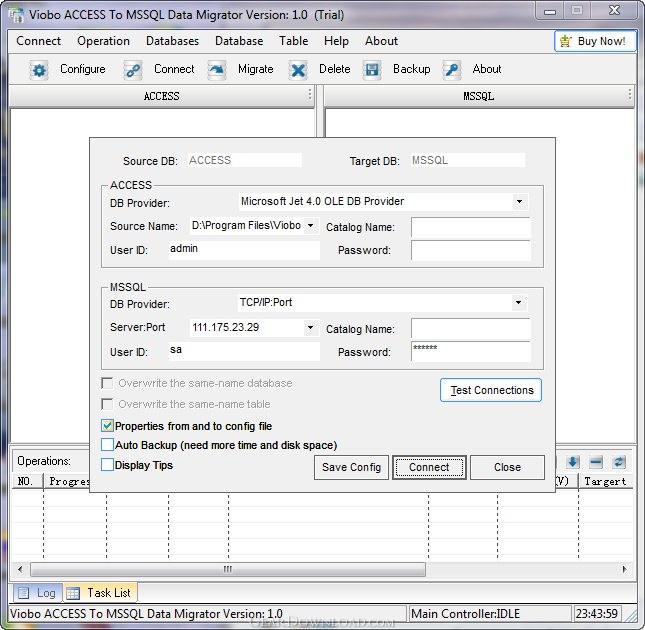Viewport: 645px width, 630px height.
Task: Click the Configure gear icon
Action: [x=39, y=70]
